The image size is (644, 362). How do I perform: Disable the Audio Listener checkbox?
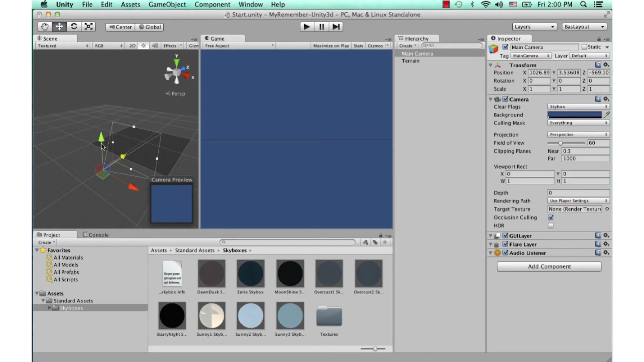(x=505, y=253)
